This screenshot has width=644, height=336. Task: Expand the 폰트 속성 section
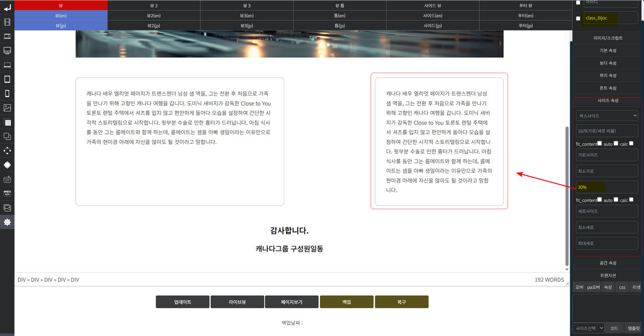[x=608, y=87]
